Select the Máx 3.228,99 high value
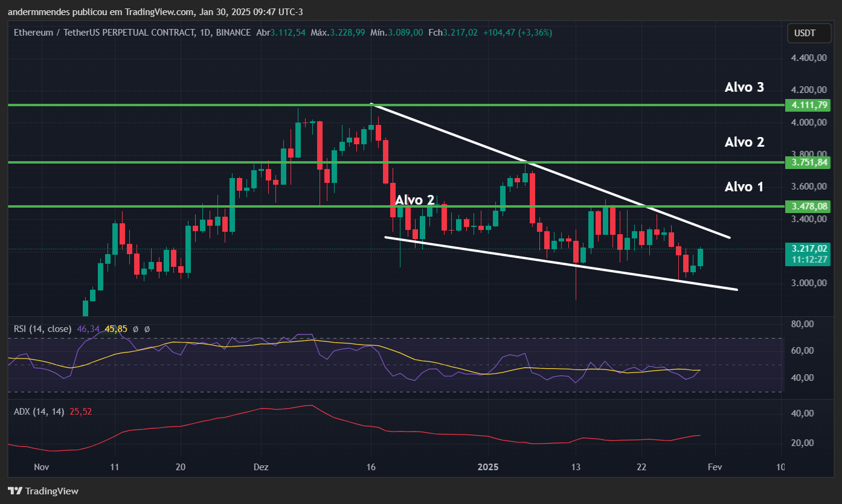The height and width of the screenshot is (504, 842). (338, 32)
